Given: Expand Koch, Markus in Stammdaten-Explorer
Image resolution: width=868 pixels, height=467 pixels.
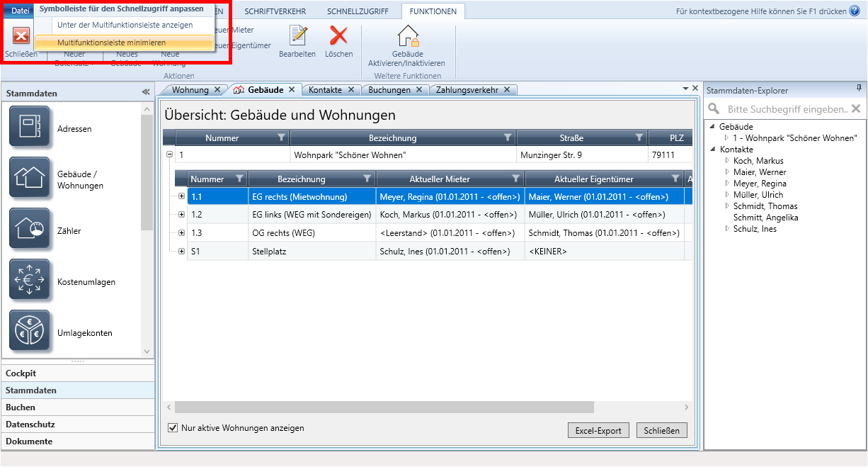Looking at the screenshot, I should 727,161.
